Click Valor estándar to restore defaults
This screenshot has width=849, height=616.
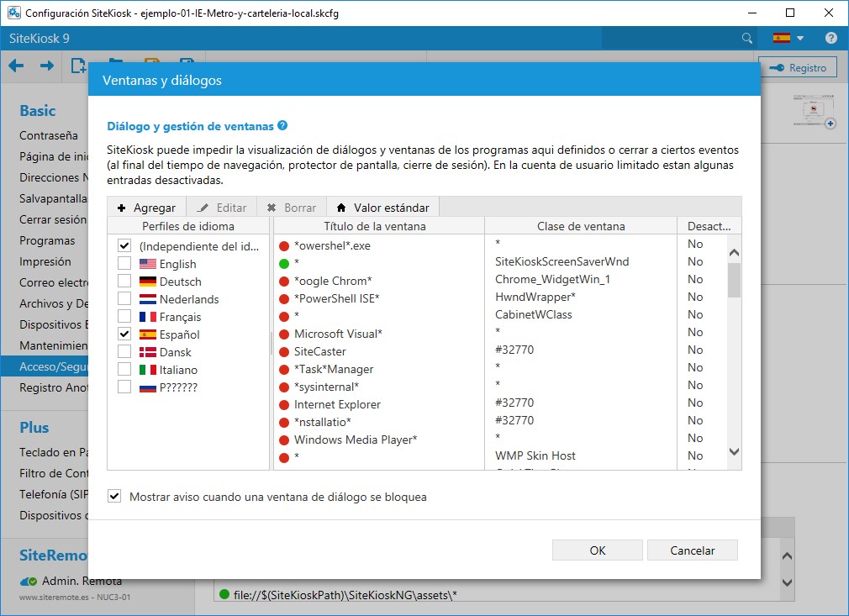tap(383, 208)
